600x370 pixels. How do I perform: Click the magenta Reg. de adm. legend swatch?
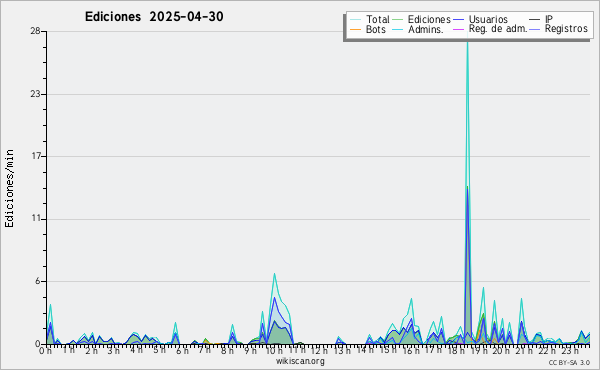[x=458, y=29]
